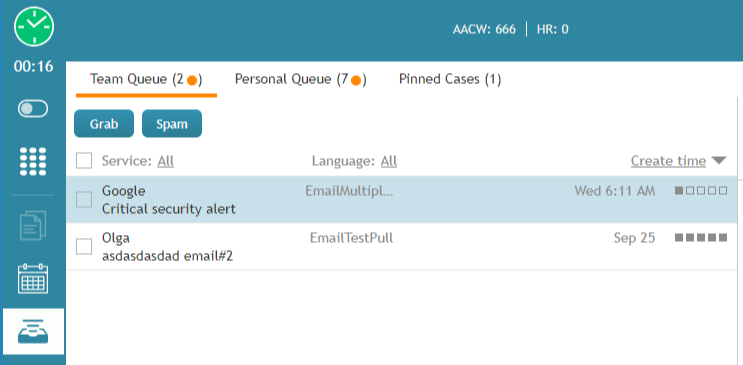Toggle the sidebar on/off switch
The image size is (743, 365).
pos(33,109)
